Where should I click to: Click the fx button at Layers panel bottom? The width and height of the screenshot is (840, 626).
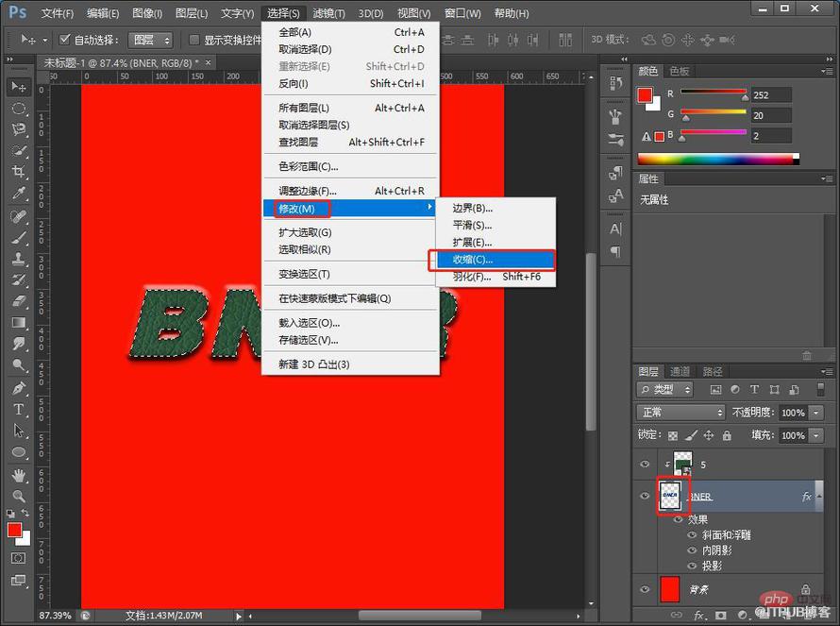[699, 615]
